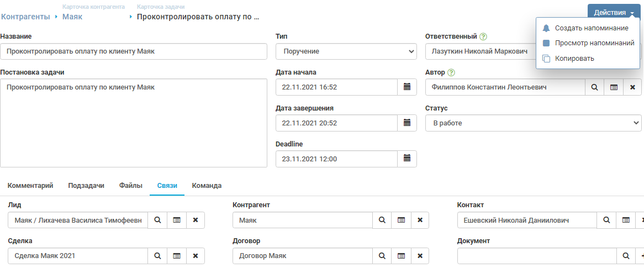Open Маяк breadcrumb link

tap(73, 17)
